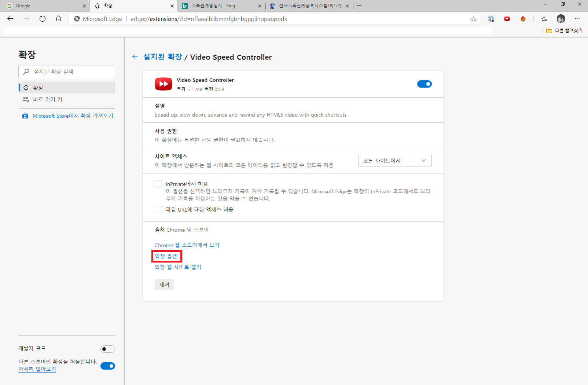
Task: Open Chrome 웹 스토어에서 보기 link
Action: pyautogui.click(x=187, y=245)
